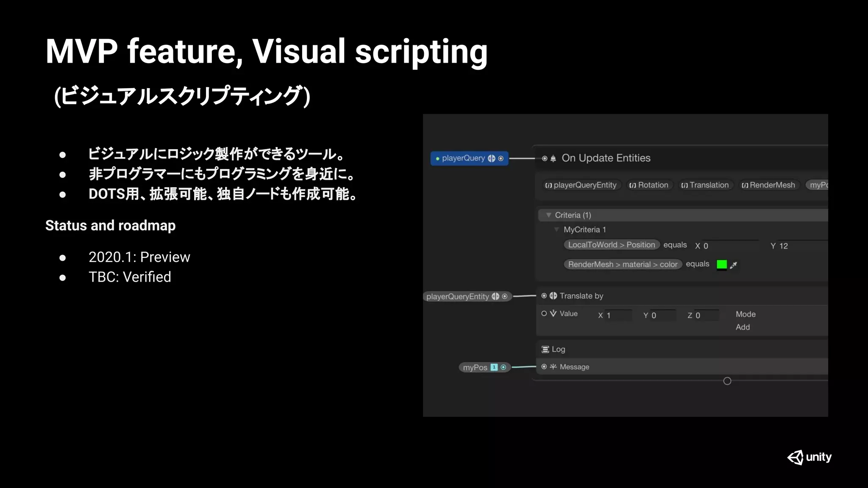Screen dimensions: 868x488
Task: Click the Log node icon
Action: point(545,349)
